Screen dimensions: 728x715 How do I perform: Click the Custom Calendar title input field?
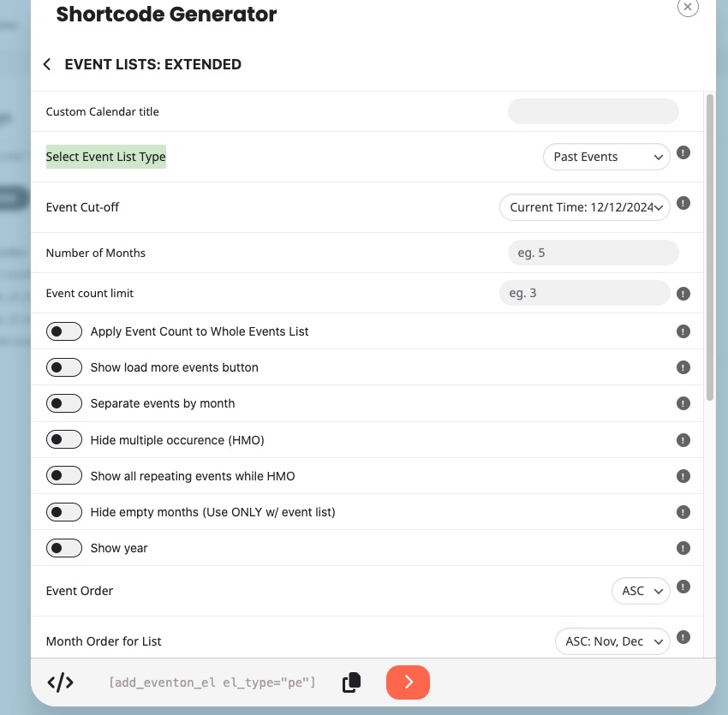pos(594,111)
